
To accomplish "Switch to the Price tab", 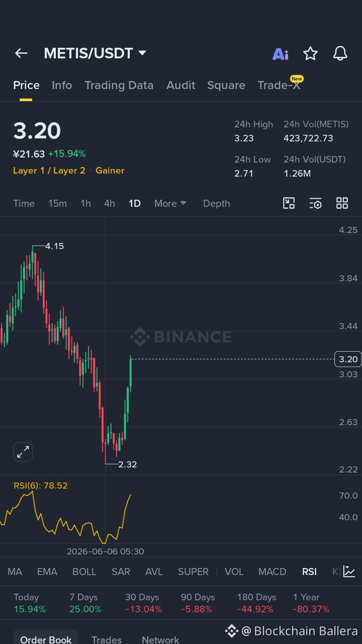I will pyautogui.click(x=26, y=85).
